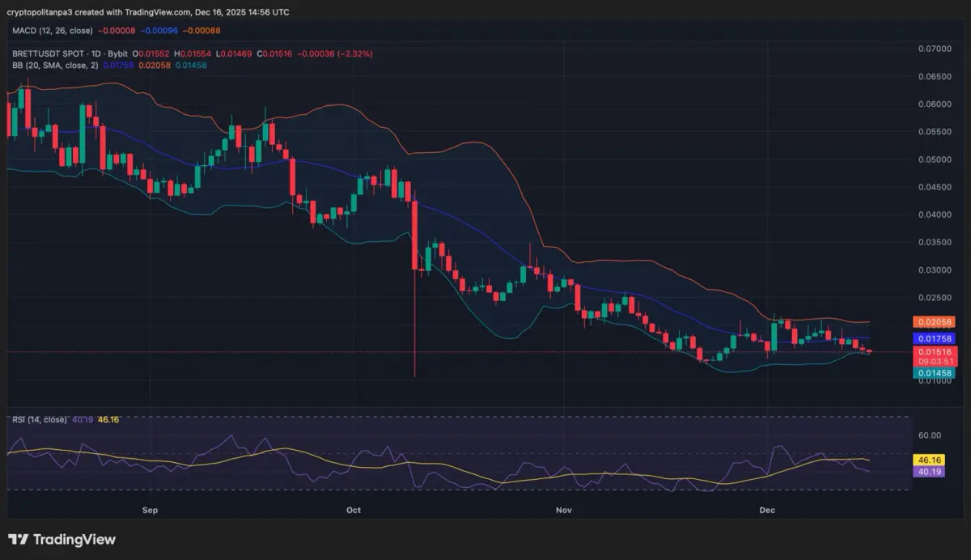Click the blue basis price label 0.01758
The width and height of the screenshot is (971, 560).
click(x=934, y=337)
